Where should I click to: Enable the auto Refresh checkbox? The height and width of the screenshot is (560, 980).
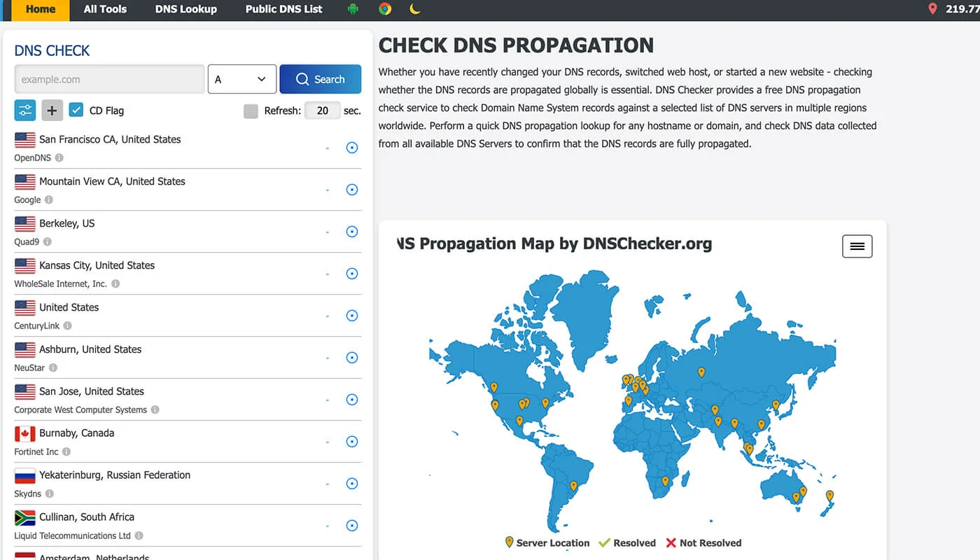click(x=251, y=111)
